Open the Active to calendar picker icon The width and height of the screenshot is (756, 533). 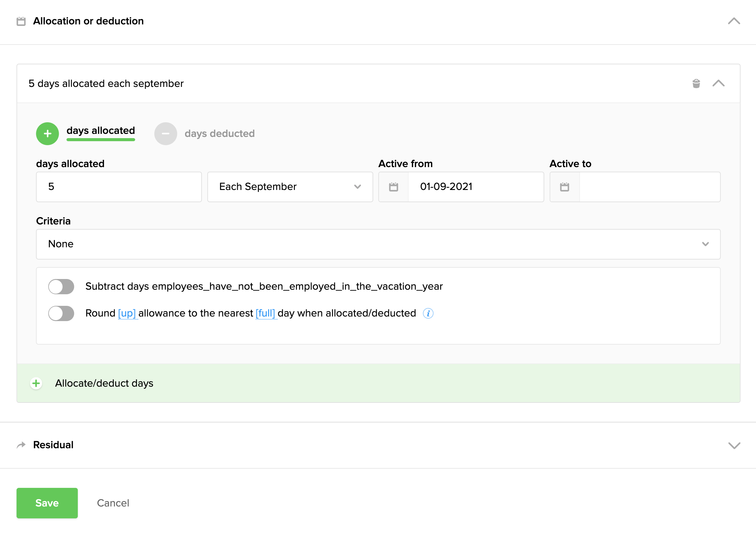pyautogui.click(x=564, y=187)
